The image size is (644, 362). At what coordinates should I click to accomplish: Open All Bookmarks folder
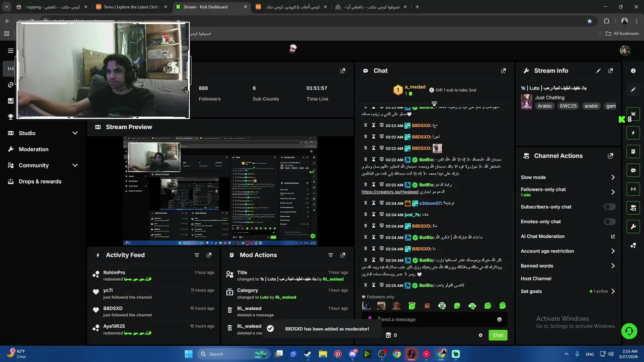(622, 34)
